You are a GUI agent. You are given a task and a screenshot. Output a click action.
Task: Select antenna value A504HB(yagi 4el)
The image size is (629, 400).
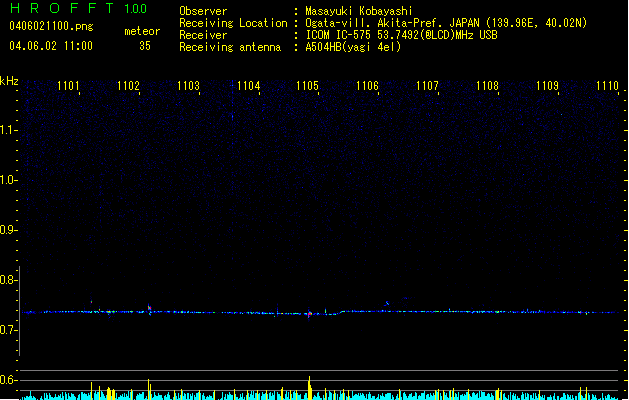(353, 47)
